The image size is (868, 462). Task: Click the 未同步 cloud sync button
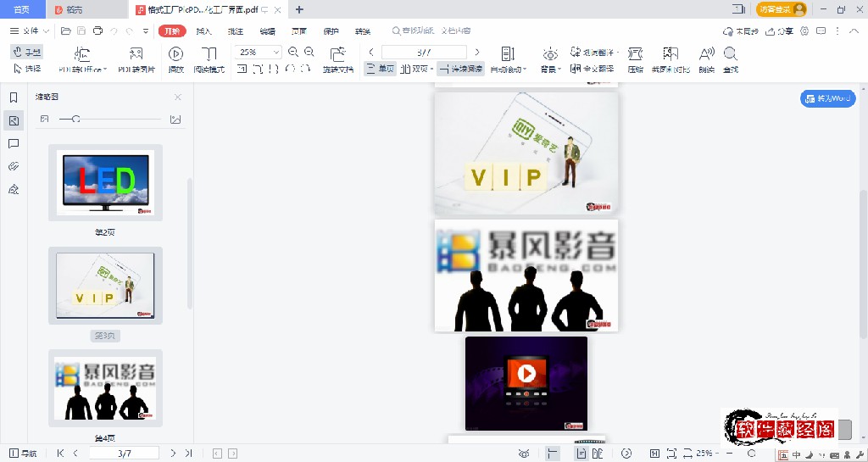[x=741, y=31]
